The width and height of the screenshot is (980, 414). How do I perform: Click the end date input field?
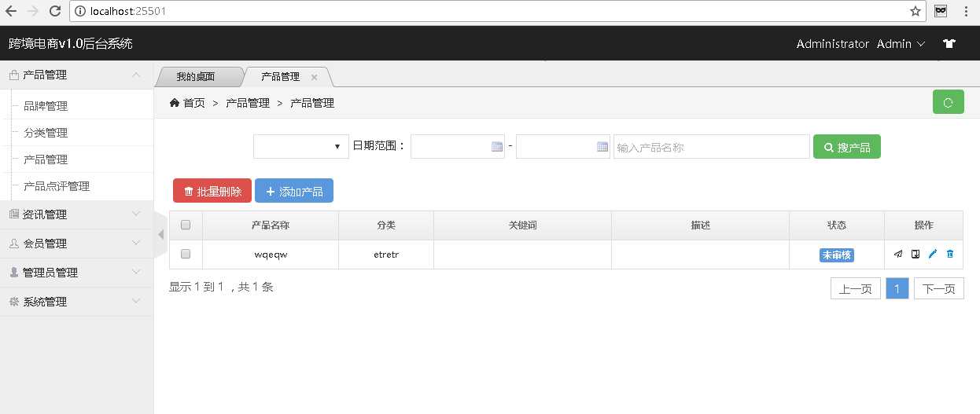click(x=563, y=147)
